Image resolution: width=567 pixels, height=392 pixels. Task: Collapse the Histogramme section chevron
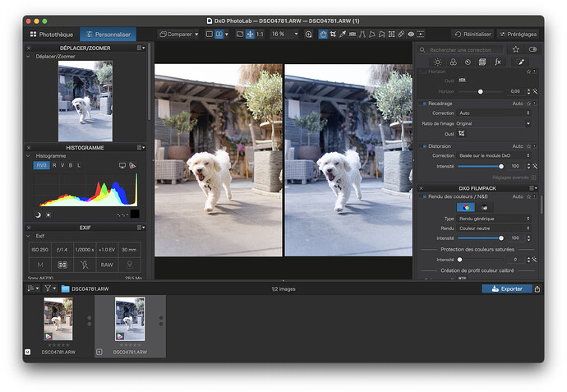click(x=28, y=156)
